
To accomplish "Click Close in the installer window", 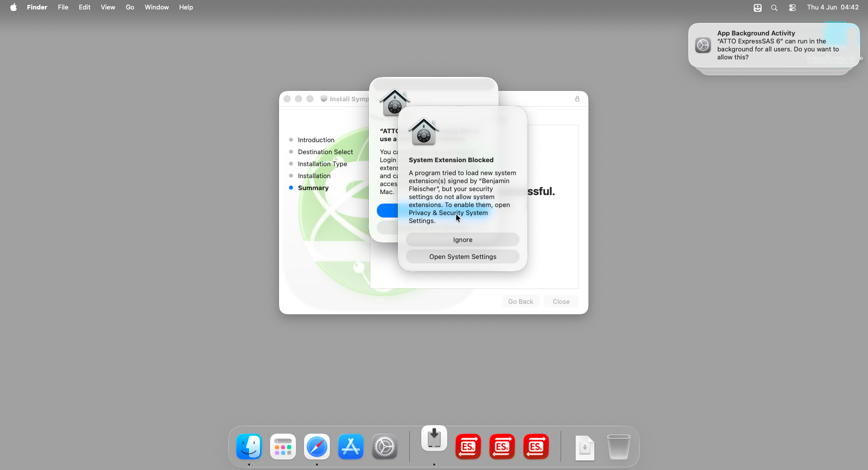I will (561, 301).
